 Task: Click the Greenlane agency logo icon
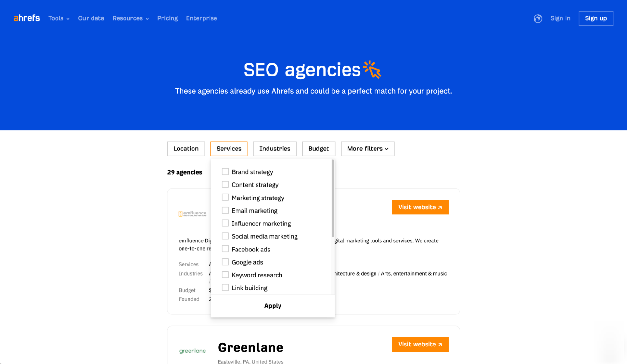pos(192,350)
